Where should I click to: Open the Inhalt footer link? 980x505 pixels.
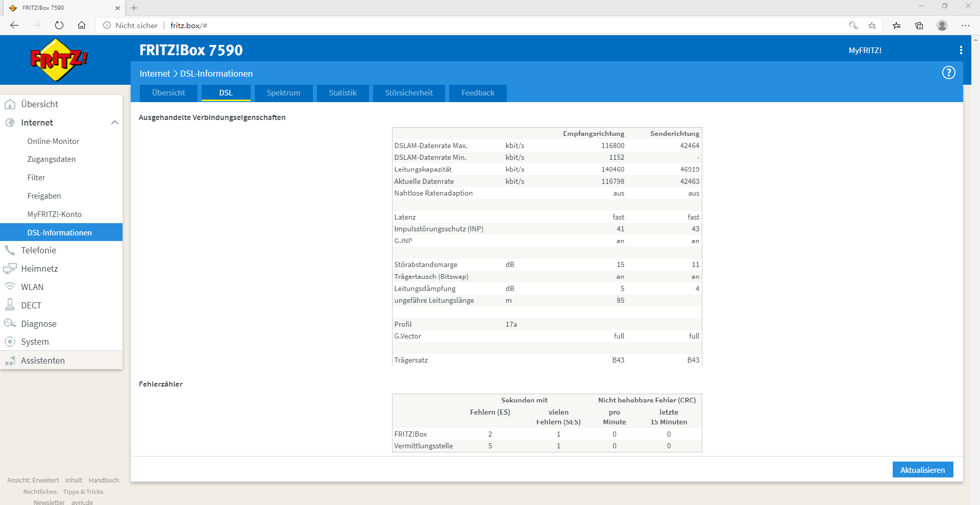click(73, 480)
